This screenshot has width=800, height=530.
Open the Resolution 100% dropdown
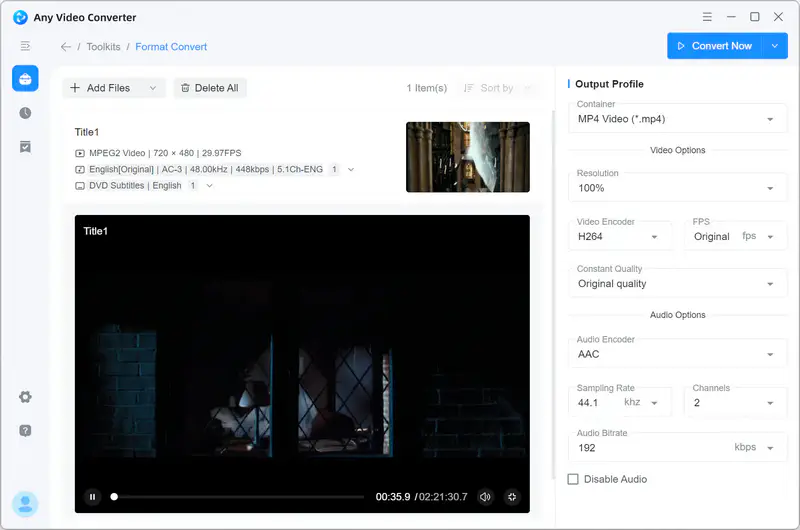(x=678, y=188)
